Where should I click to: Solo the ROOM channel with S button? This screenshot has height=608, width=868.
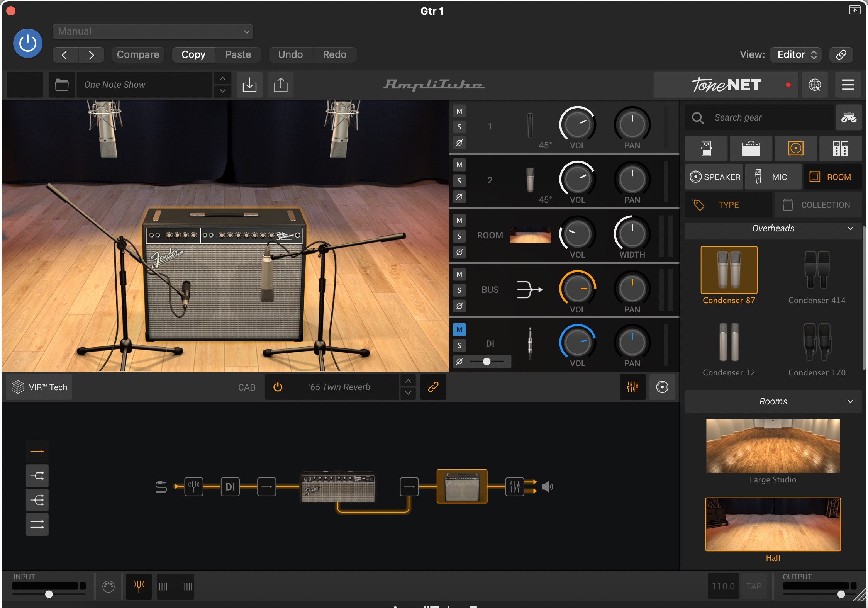(x=459, y=236)
